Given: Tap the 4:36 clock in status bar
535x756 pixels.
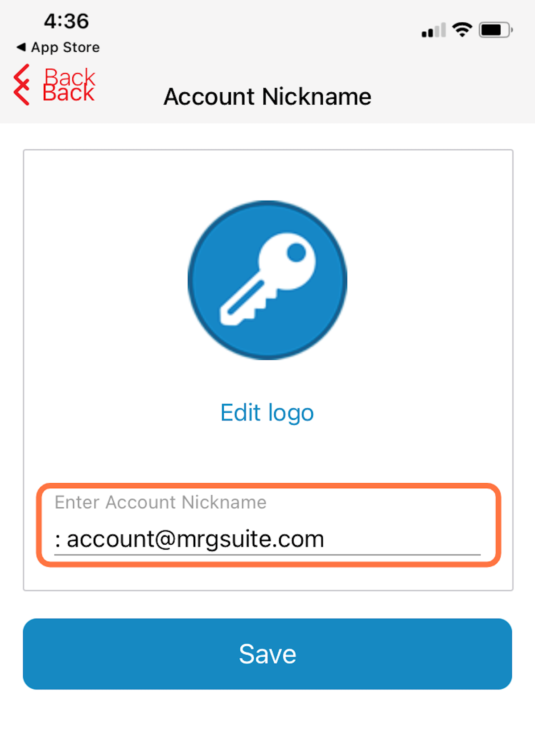Looking at the screenshot, I should pos(66,21).
